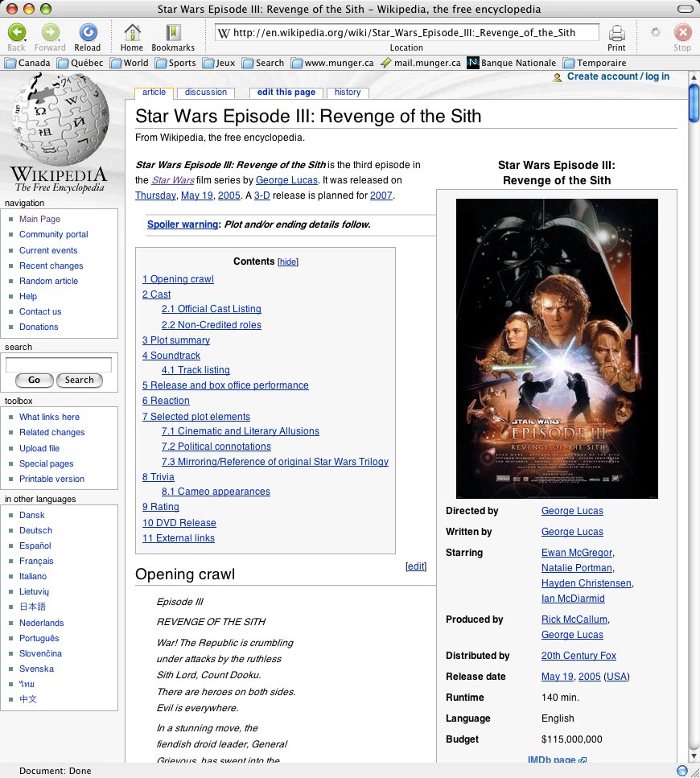Click the scroll down arrow
700x778 pixels.
coord(694,756)
